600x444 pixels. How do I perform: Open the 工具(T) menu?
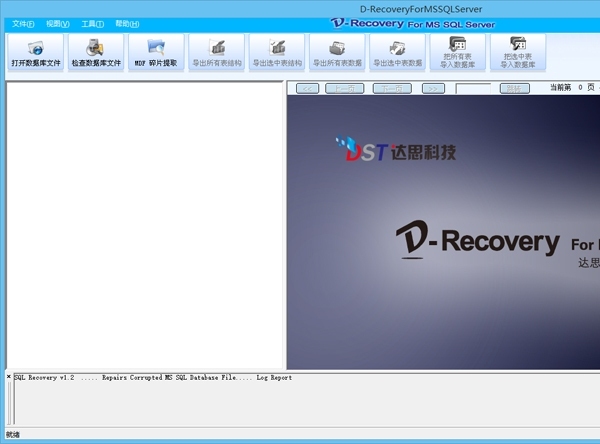93,24
